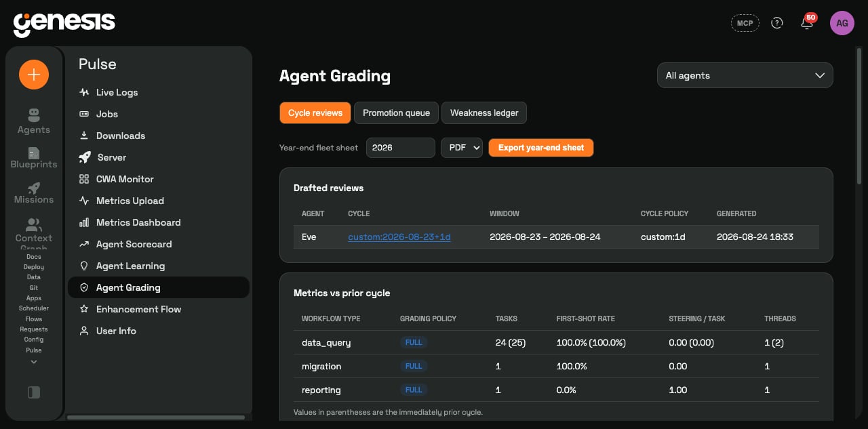Image resolution: width=868 pixels, height=429 pixels.
Task: Click the FULL badge in migration row
Action: coord(414,366)
